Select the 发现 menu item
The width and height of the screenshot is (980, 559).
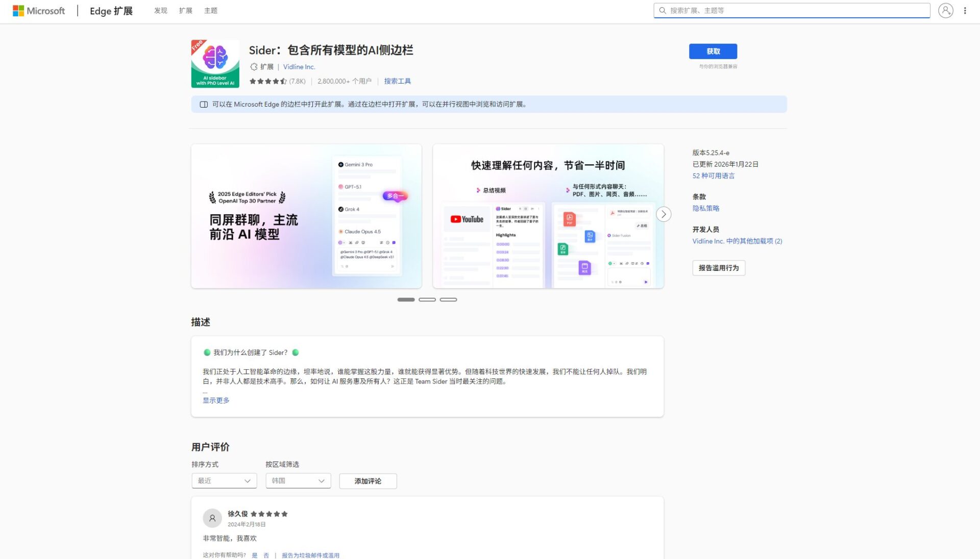[161, 10]
